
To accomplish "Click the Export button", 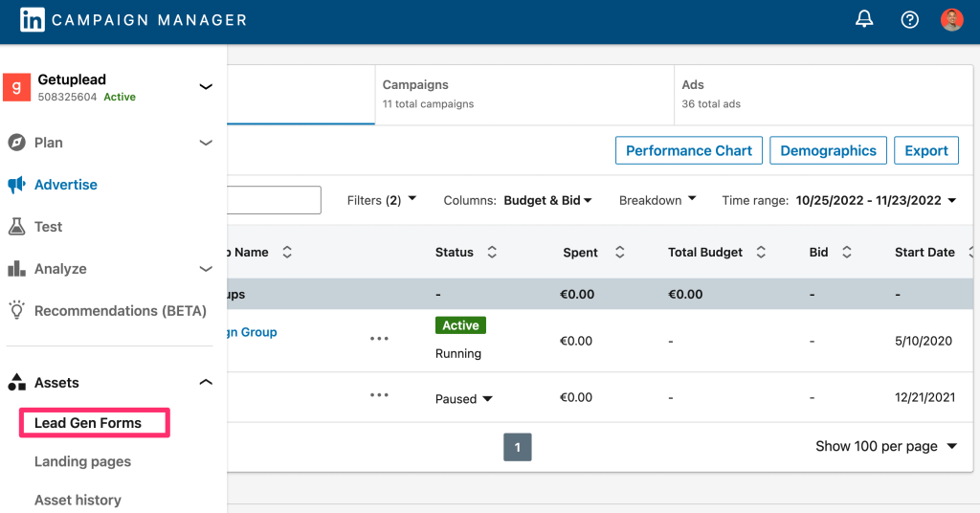I will pyautogui.click(x=926, y=150).
